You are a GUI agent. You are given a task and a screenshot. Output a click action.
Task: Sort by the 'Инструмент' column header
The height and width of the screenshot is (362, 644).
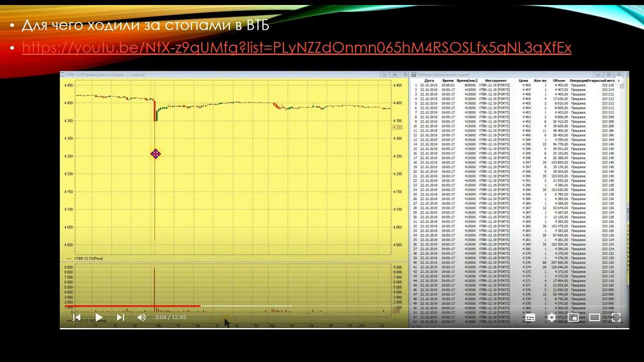click(496, 80)
